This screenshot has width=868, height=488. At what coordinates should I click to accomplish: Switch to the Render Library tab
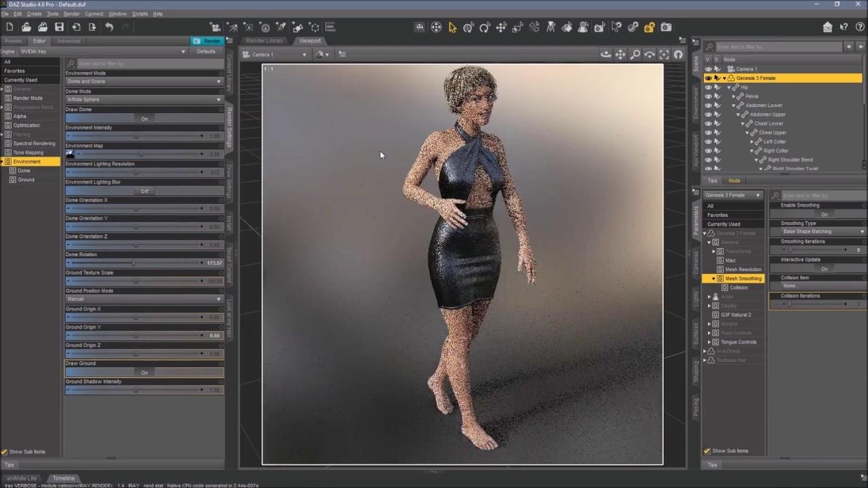point(264,41)
